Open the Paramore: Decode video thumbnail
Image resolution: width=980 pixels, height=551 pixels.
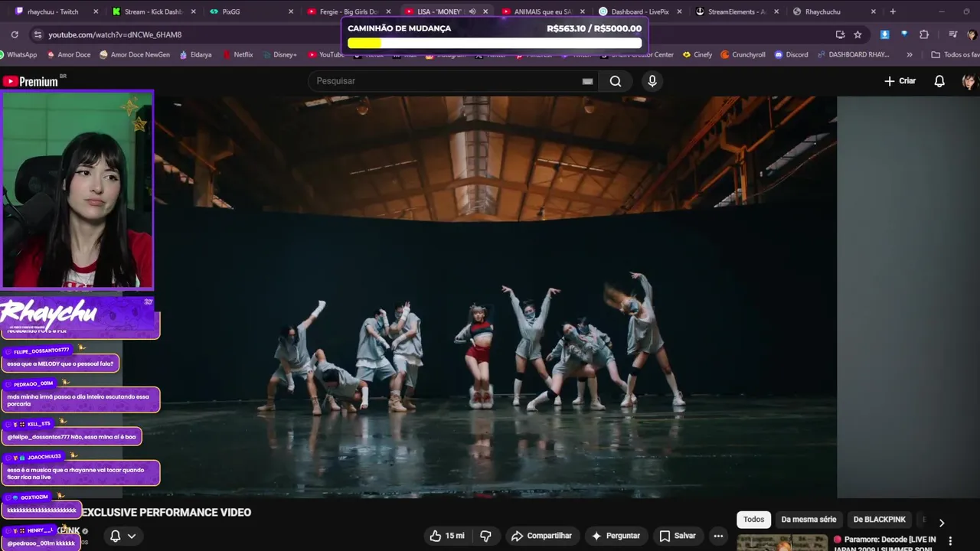[782, 543]
